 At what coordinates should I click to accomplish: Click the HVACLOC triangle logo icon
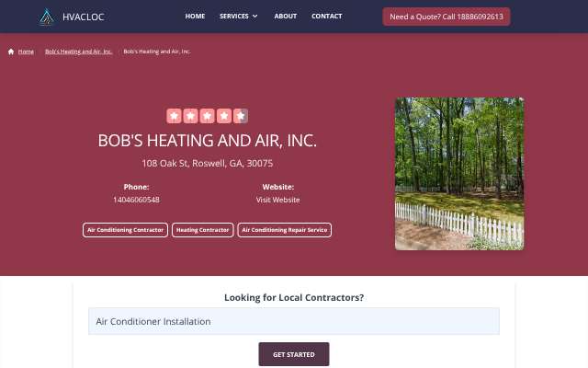tap(47, 17)
